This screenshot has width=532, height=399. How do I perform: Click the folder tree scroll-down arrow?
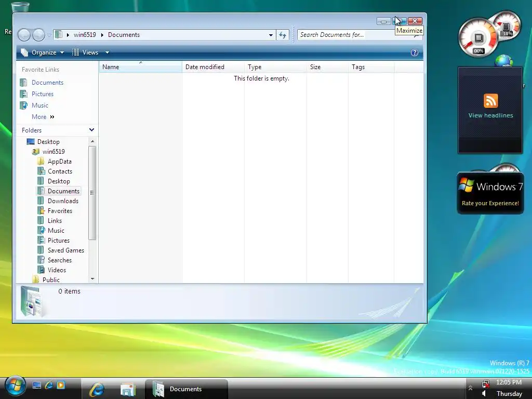pyautogui.click(x=92, y=279)
